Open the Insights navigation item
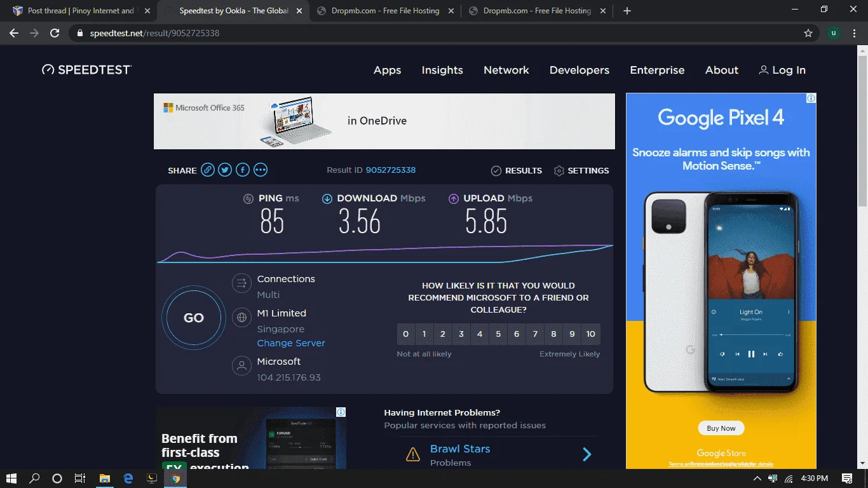 click(442, 71)
